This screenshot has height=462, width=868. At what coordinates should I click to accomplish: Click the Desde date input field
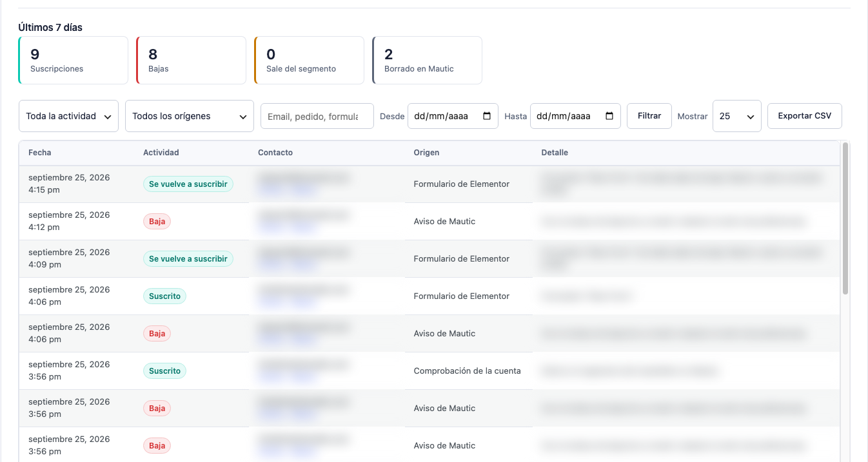click(x=453, y=116)
